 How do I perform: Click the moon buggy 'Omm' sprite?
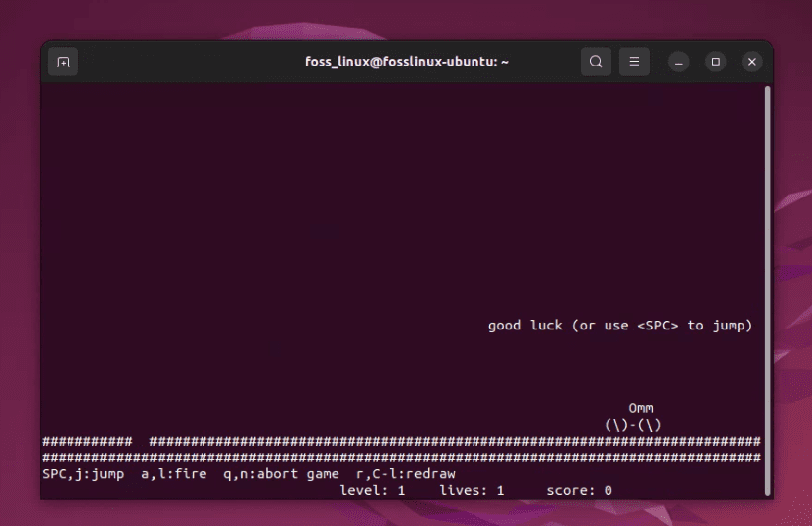click(641, 408)
